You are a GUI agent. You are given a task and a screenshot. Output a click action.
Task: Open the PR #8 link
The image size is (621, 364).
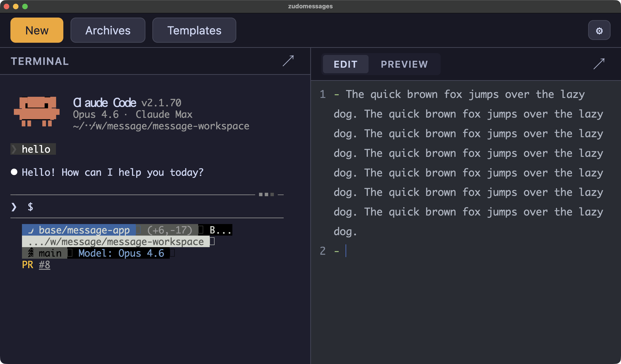44,265
